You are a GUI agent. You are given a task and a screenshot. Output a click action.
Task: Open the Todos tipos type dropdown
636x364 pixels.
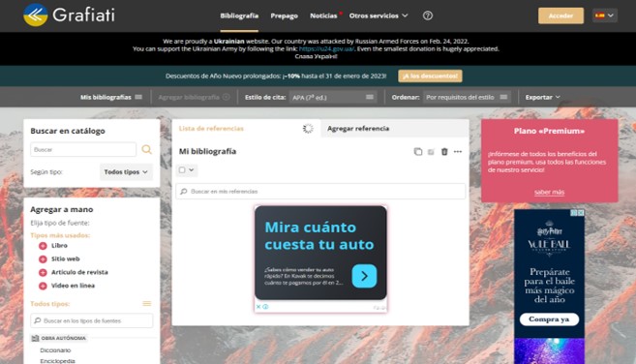[x=126, y=172]
